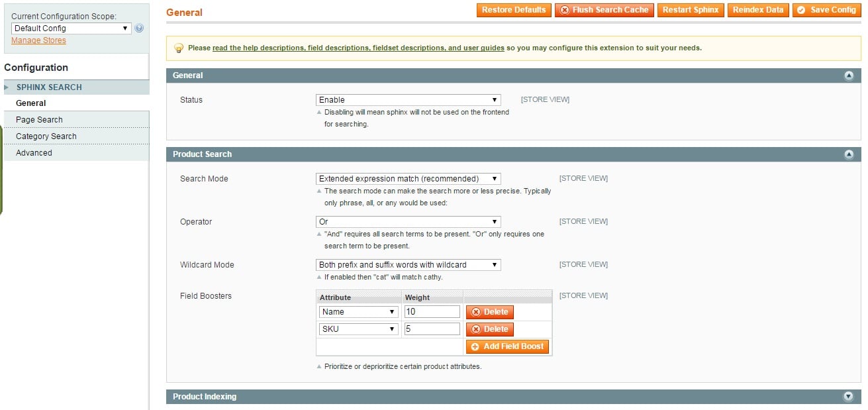Edit the Name booster weight field

click(432, 311)
